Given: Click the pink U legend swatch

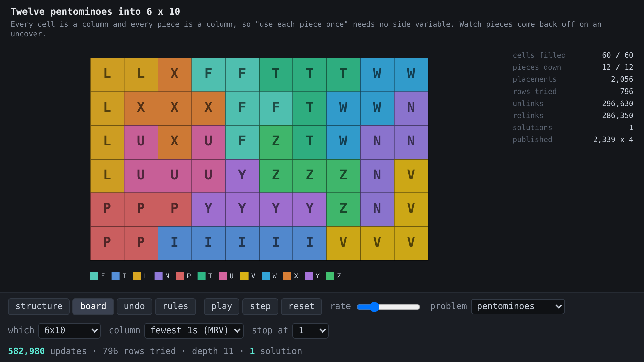Looking at the screenshot, I should tap(223, 276).
